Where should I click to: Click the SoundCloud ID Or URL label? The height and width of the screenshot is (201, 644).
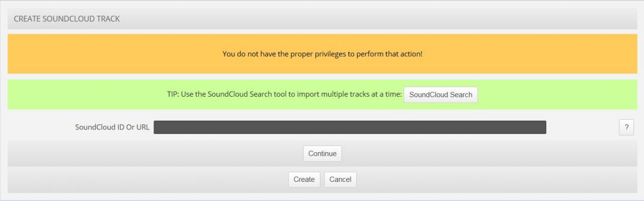pyautogui.click(x=112, y=127)
